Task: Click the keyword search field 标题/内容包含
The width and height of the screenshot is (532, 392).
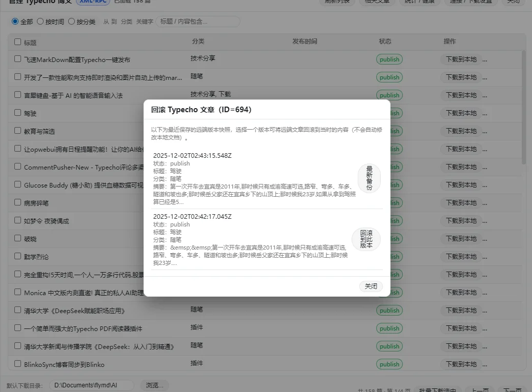Action: tap(197, 22)
